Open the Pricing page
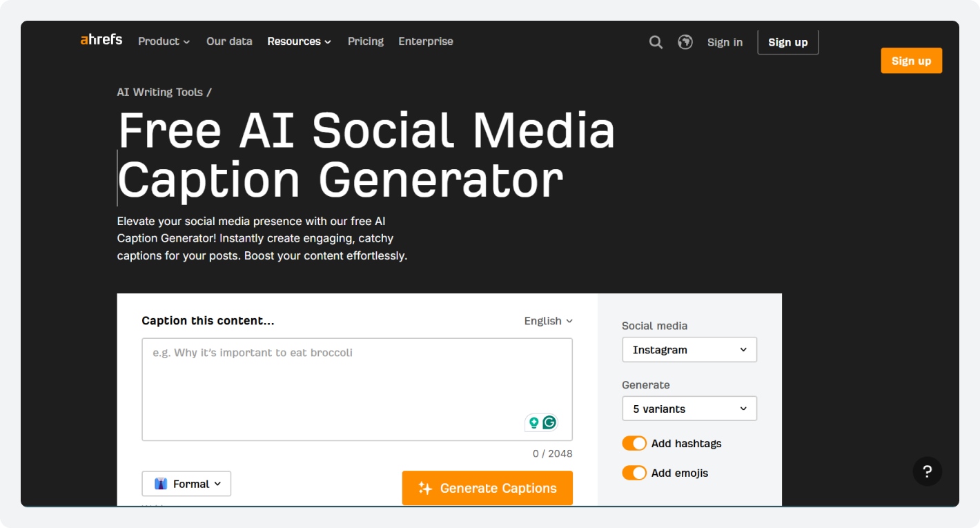This screenshot has height=528, width=980. [366, 41]
